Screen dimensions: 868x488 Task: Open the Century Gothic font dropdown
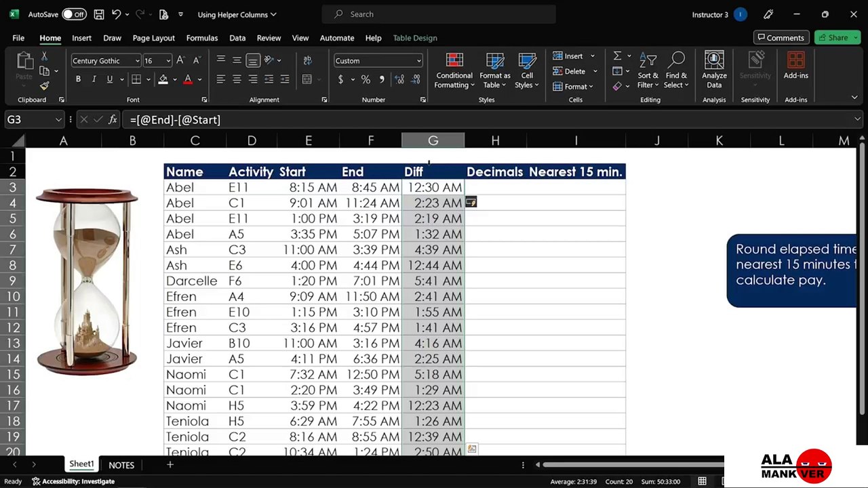pyautogui.click(x=137, y=61)
